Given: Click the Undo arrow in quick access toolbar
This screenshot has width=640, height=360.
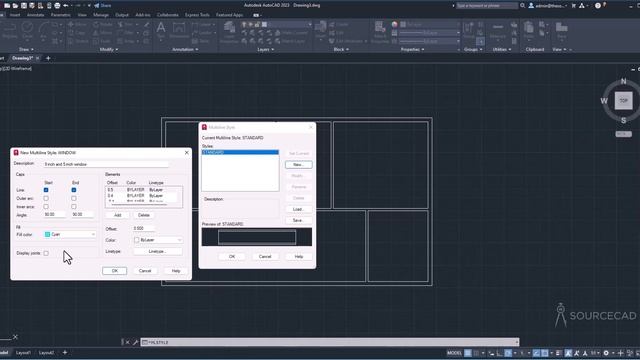Looking at the screenshot, I should point(66,6).
